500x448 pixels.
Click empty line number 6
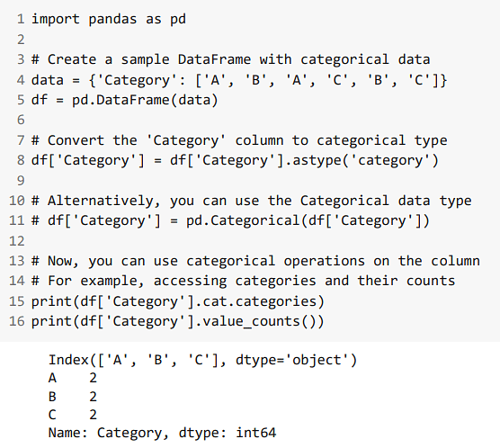tap(21, 120)
